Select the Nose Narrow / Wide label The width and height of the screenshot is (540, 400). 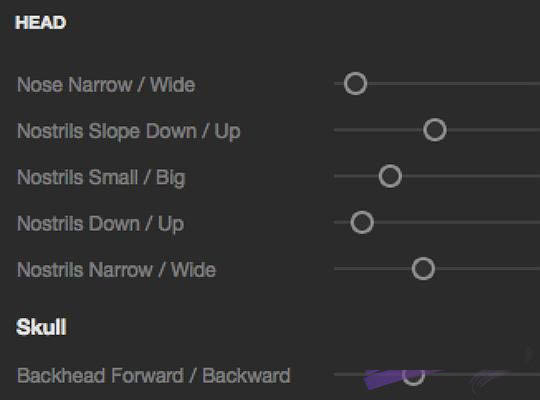point(106,85)
